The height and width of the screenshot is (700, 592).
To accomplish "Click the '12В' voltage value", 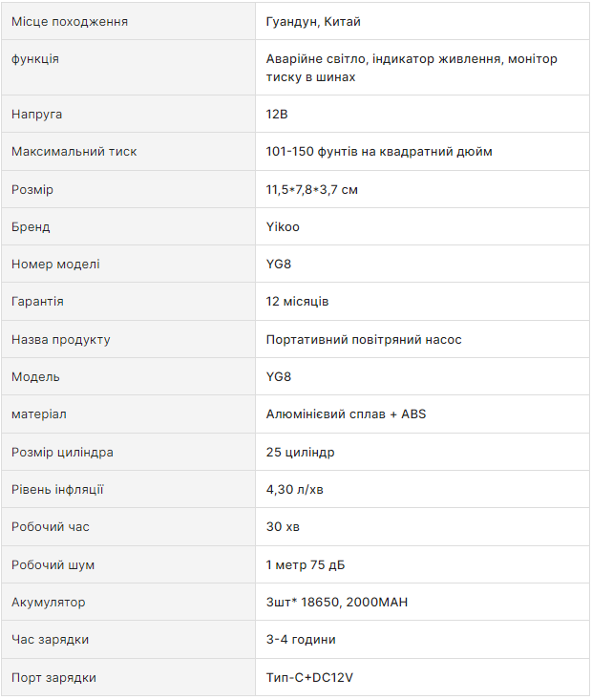I will coord(277,115).
